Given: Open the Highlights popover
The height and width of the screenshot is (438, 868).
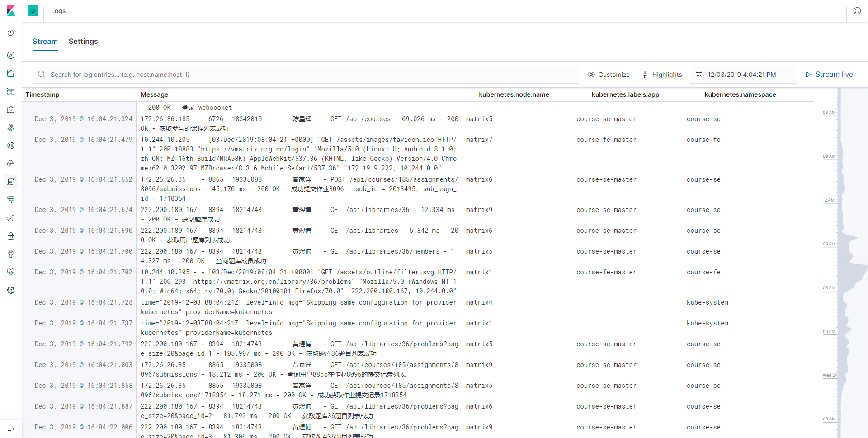Looking at the screenshot, I should click(x=662, y=75).
